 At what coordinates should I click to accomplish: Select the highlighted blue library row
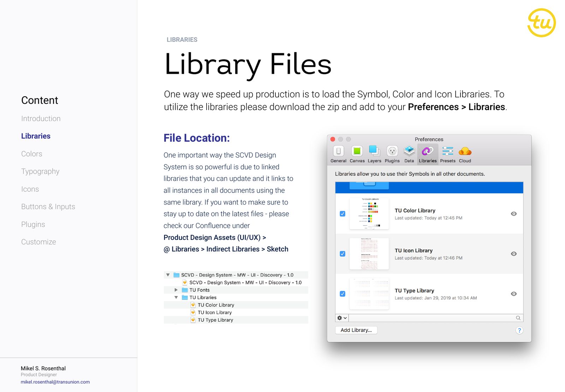click(429, 188)
